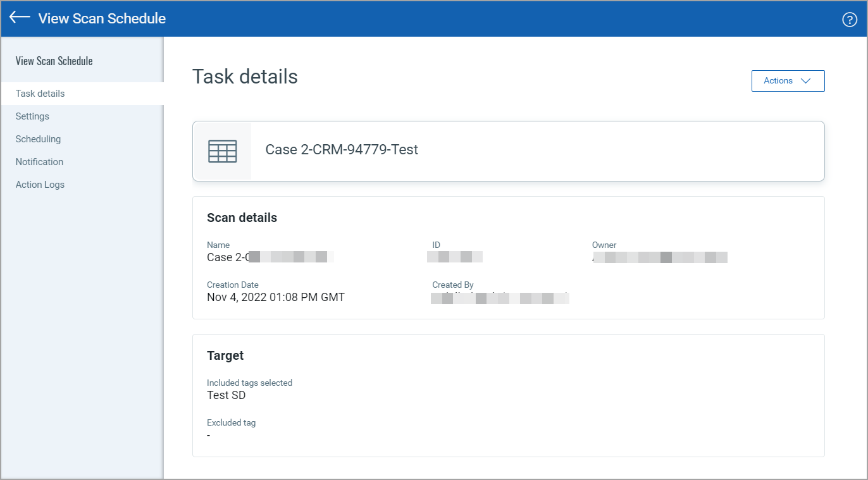View the Action Logs section
Image resolution: width=868 pixels, height=480 pixels.
click(40, 185)
